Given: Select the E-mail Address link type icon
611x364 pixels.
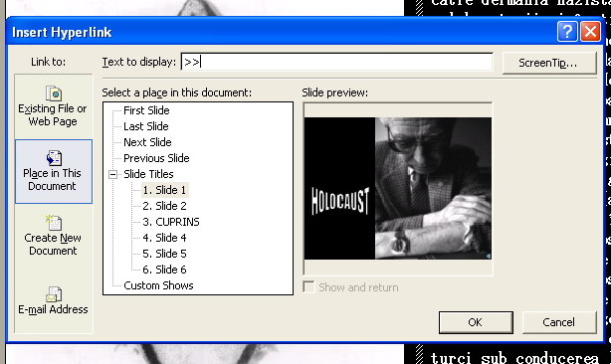Looking at the screenshot, I should [x=54, y=294].
